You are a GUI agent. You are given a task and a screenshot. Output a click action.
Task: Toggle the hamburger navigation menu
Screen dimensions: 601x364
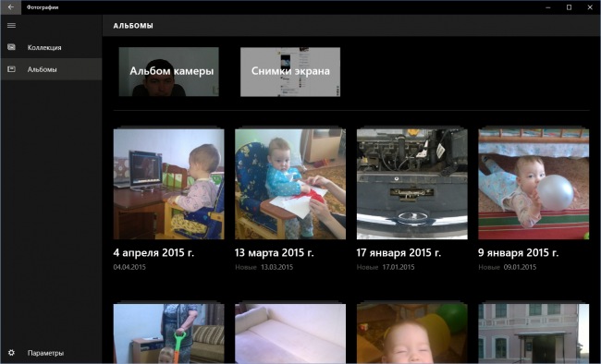pyautogui.click(x=11, y=25)
